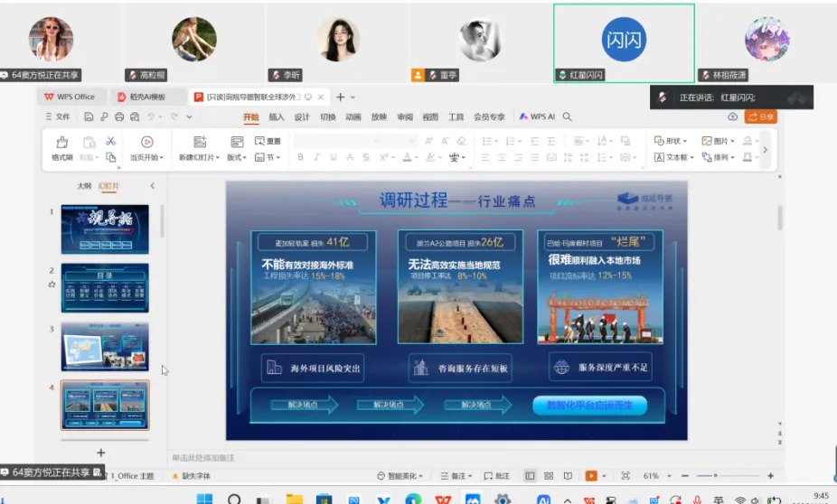Toggle Underline formatting
The image size is (837, 504).
pyautogui.click(x=334, y=157)
